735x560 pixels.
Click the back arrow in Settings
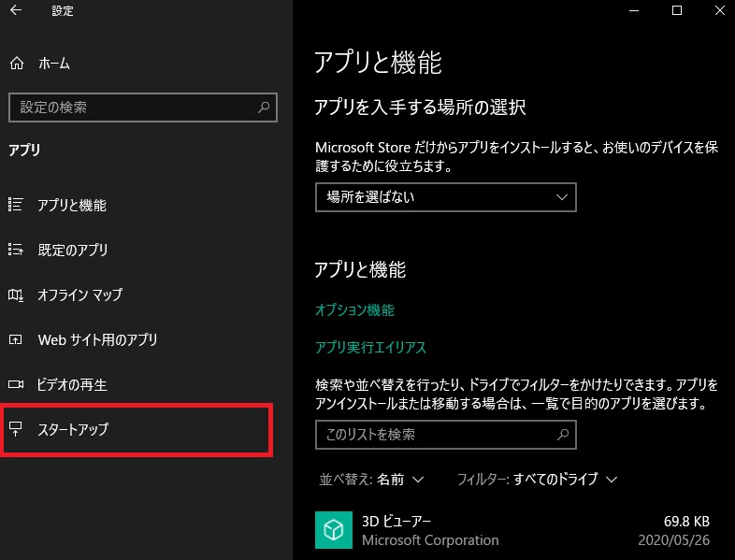point(16,10)
